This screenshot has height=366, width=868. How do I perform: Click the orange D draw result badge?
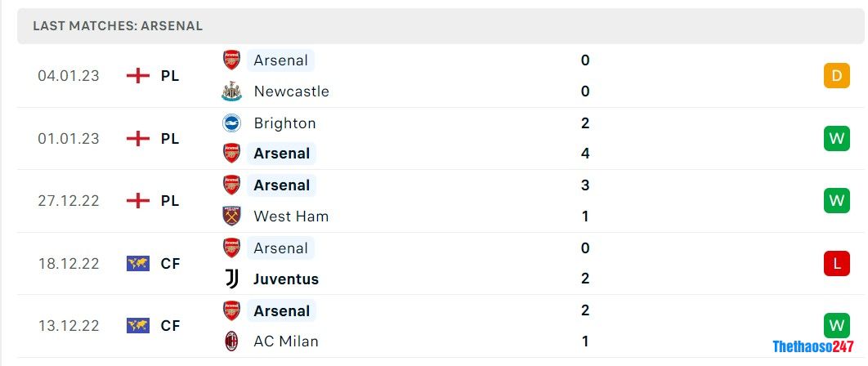point(836,76)
